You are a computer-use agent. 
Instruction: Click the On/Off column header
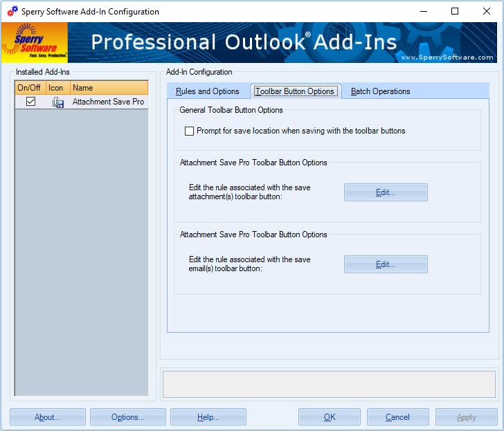click(x=30, y=88)
